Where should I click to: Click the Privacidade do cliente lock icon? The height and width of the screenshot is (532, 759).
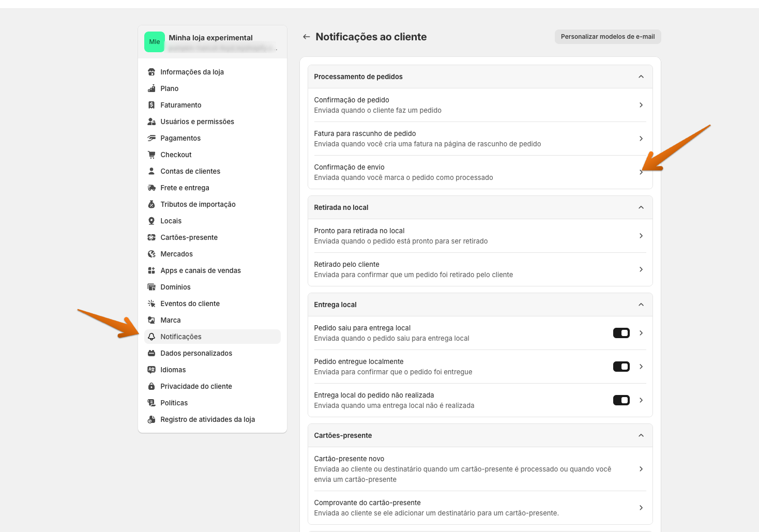[x=151, y=386]
